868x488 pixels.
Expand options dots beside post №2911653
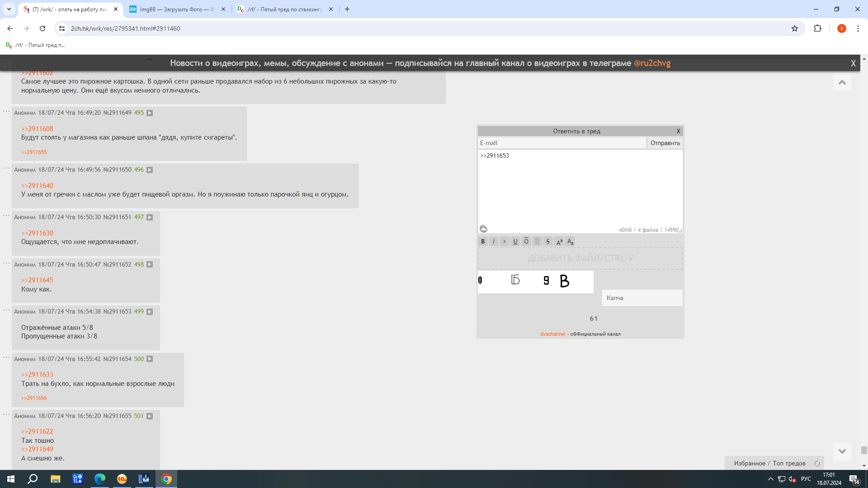(x=6, y=310)
